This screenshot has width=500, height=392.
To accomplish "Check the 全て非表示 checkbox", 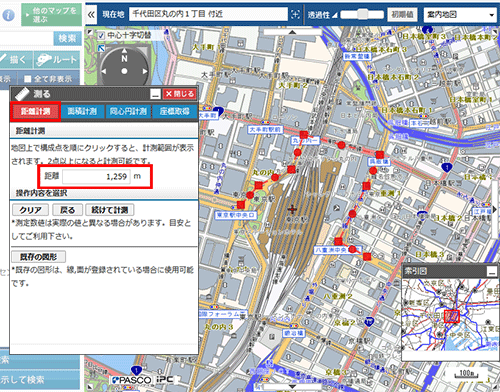I will [28, 79].
